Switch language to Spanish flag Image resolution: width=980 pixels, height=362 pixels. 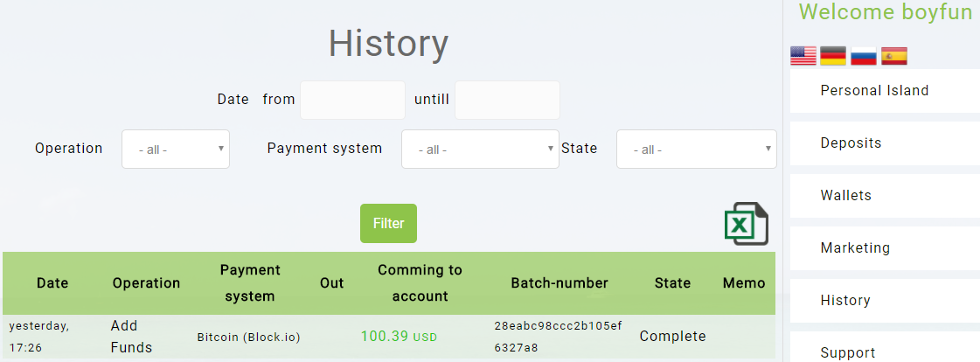(894, 57)
